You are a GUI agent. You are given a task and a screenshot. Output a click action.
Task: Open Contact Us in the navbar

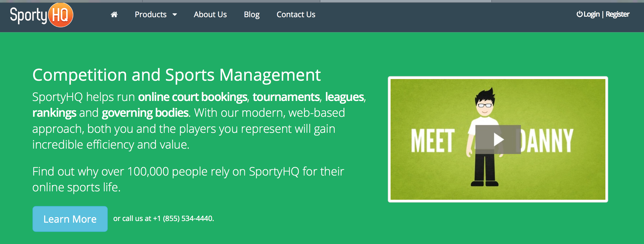(x=296, y=14)
